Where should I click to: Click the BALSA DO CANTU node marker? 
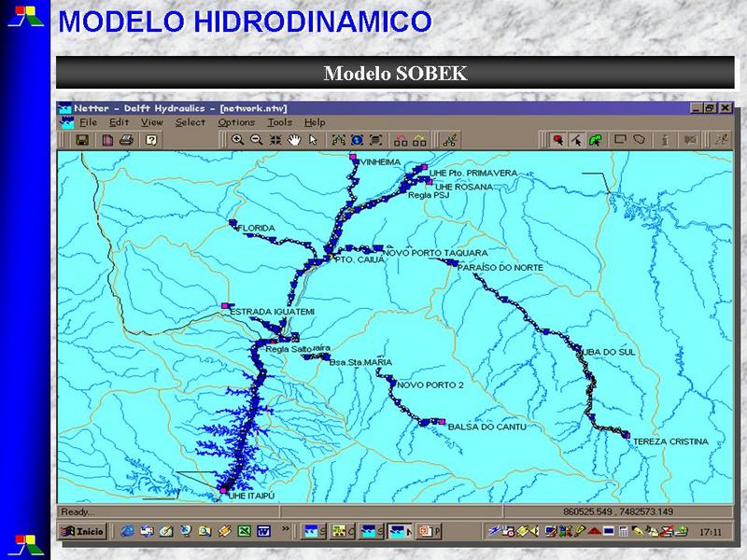[x=442, y=422]
